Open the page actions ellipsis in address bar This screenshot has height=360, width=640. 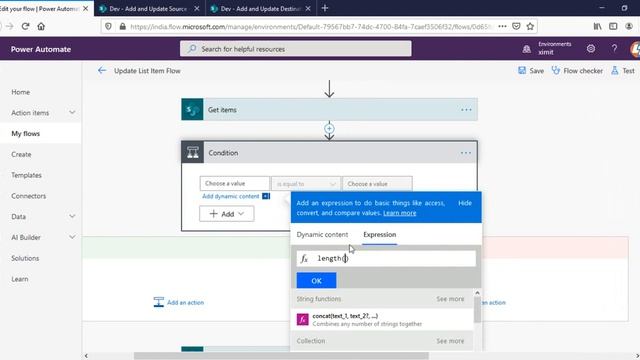click(x=502, y=27)
